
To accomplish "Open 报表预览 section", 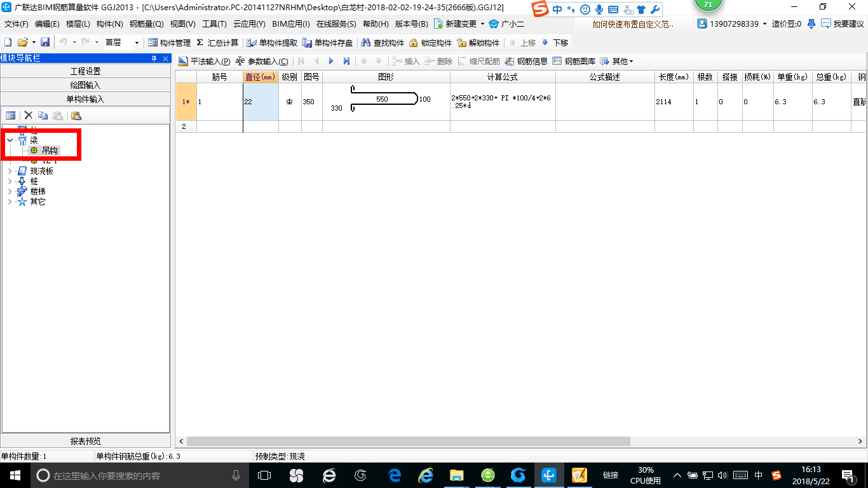I will click(x=86, y=441).
